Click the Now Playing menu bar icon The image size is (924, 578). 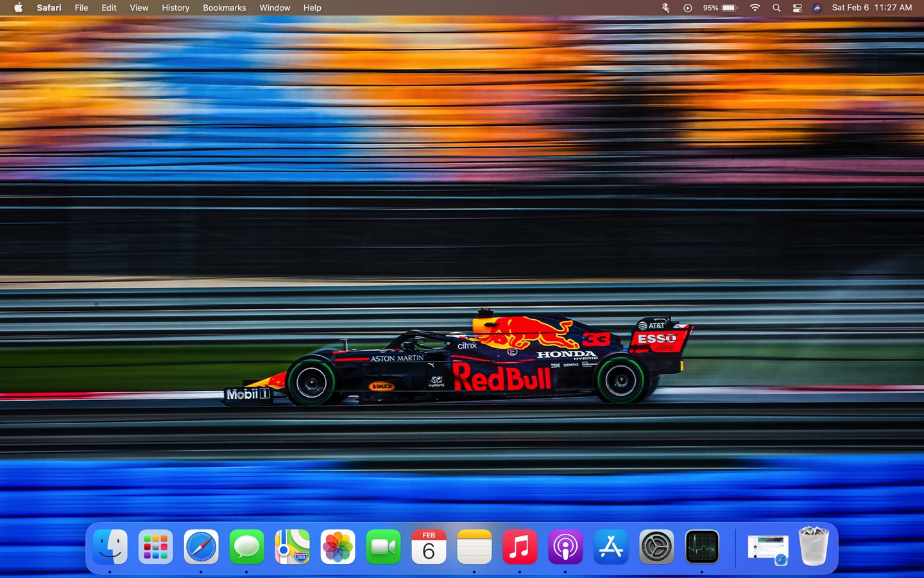[687, 8]
